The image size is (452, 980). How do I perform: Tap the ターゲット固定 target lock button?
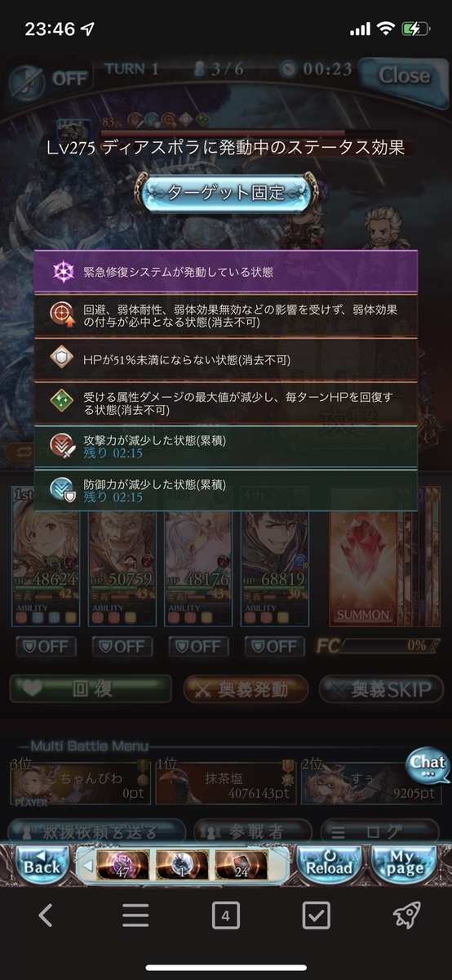[x=226, y=194]
